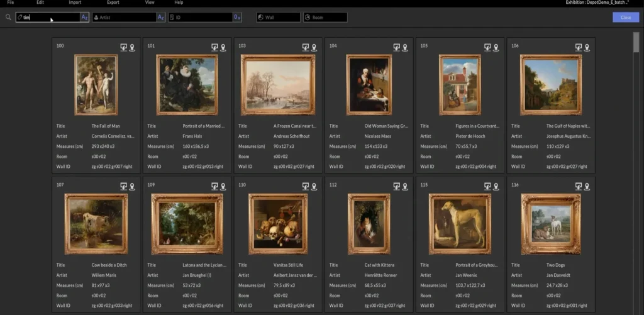The height and width of the screenshot is (315, 644).
Task: Click the location pin on card 107
Action: tap(132, 187)
